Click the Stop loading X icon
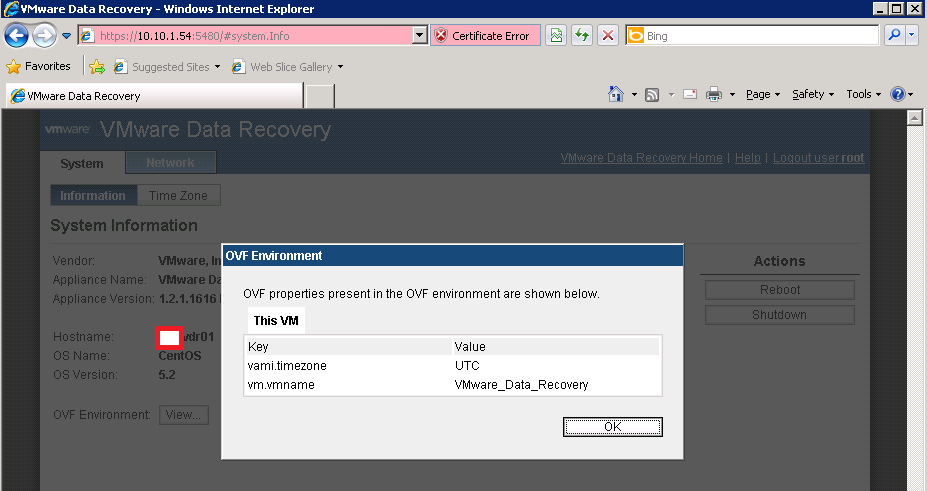 [x=607, y=36]
